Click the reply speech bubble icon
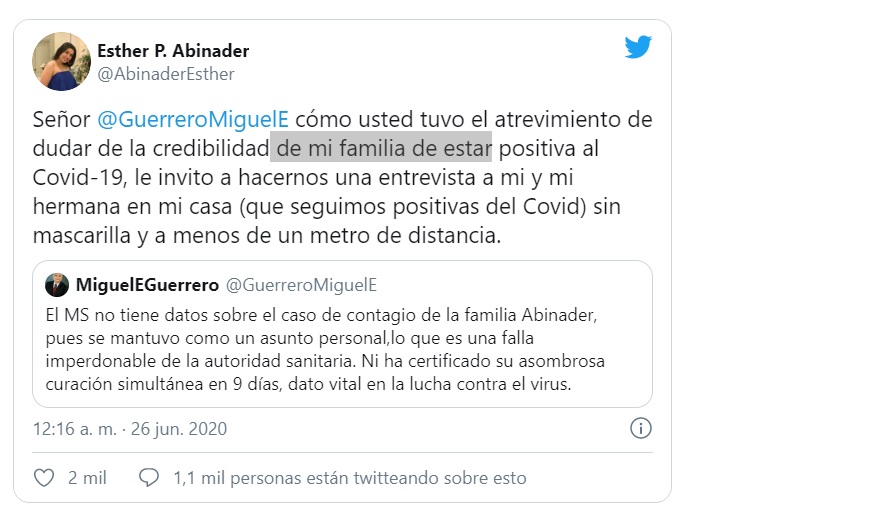This screenshot has height=509, width=879. [x=149, y=478]
